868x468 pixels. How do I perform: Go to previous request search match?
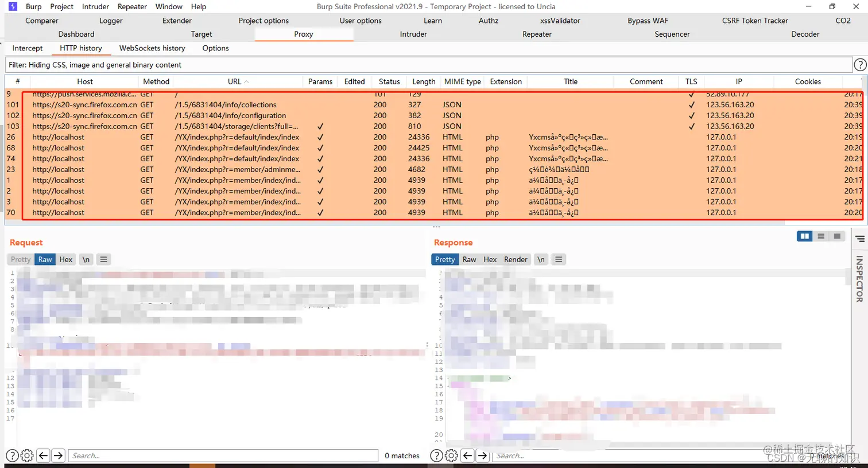tap(43, 455)
